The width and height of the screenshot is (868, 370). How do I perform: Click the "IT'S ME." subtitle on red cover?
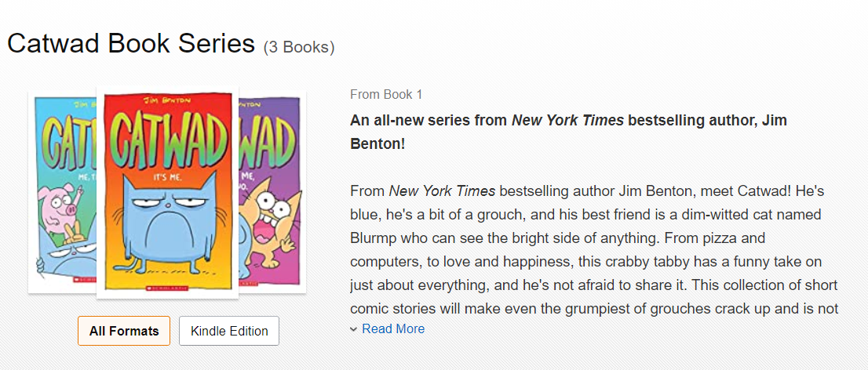pos(166,178)
